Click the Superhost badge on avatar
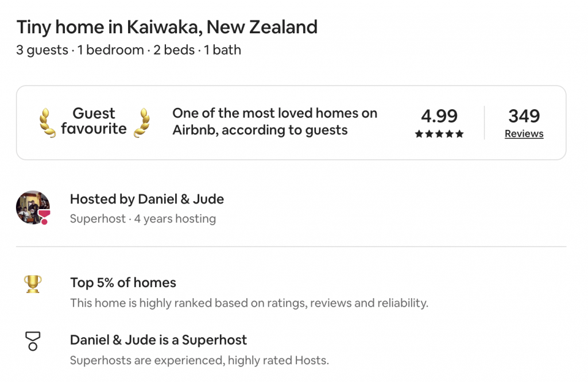The height and width of the screenshot is (382, 588). coord(45,217)
